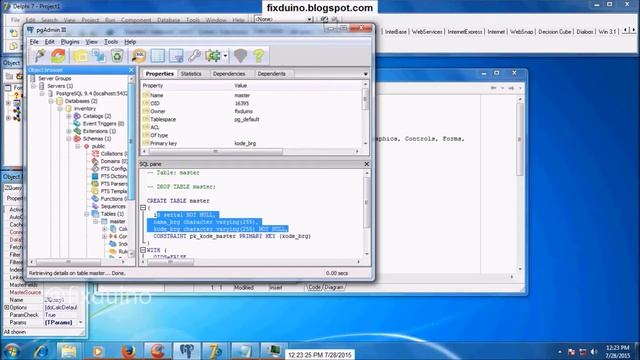Click the yellow Help question mark icon

[x=259, y=56]
